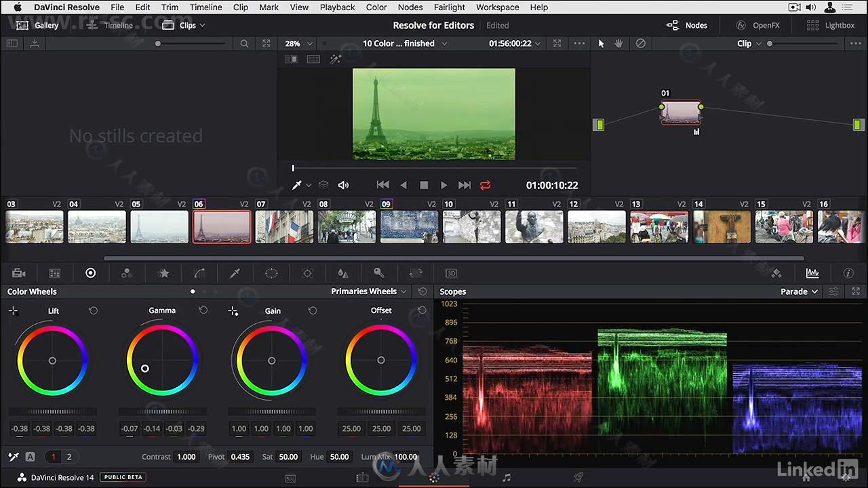Search the gallery with magnifier icon
868x488 pixels.
pos(244,43)
